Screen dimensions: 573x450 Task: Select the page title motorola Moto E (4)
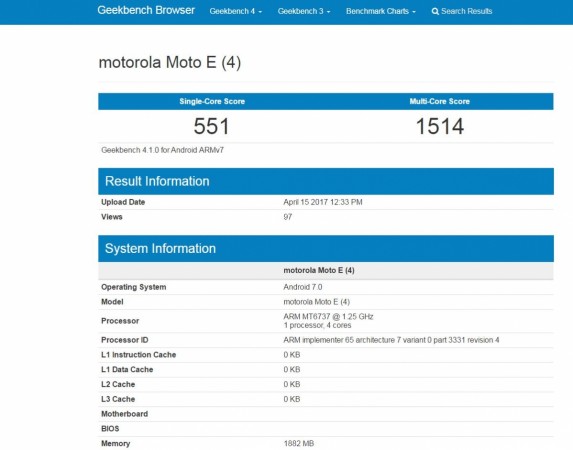[x=170, y=62]
